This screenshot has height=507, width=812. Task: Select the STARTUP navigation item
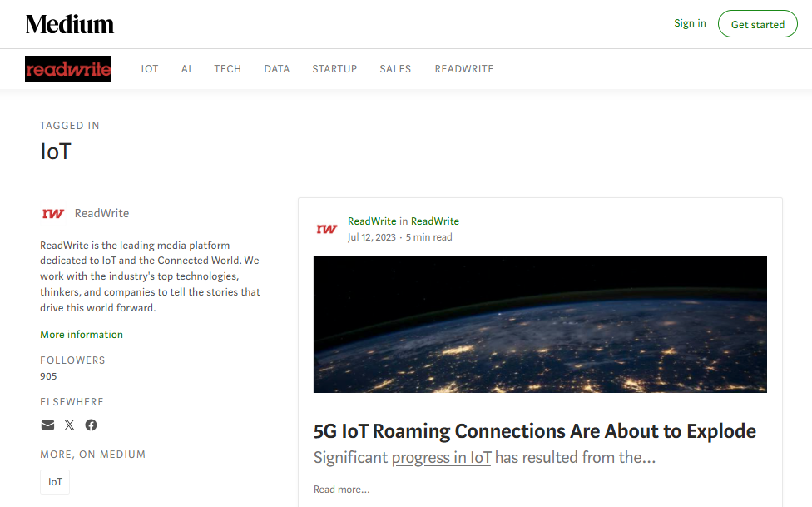(x=334, y=69)
